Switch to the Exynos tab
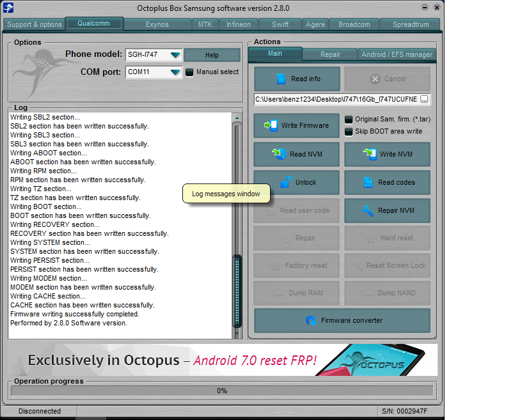Screen dimensions: 524x420 pyautogui.click(x=157, y=24)
